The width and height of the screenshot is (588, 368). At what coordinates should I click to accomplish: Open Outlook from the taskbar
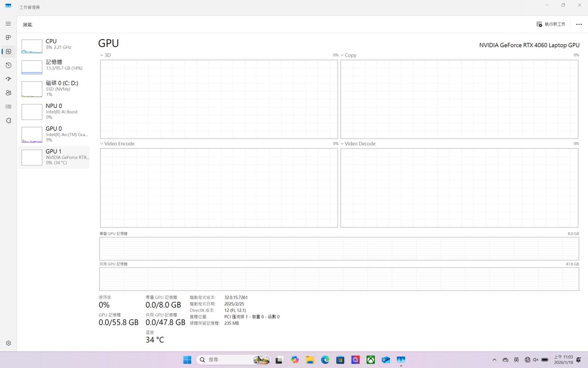(386, 360)
